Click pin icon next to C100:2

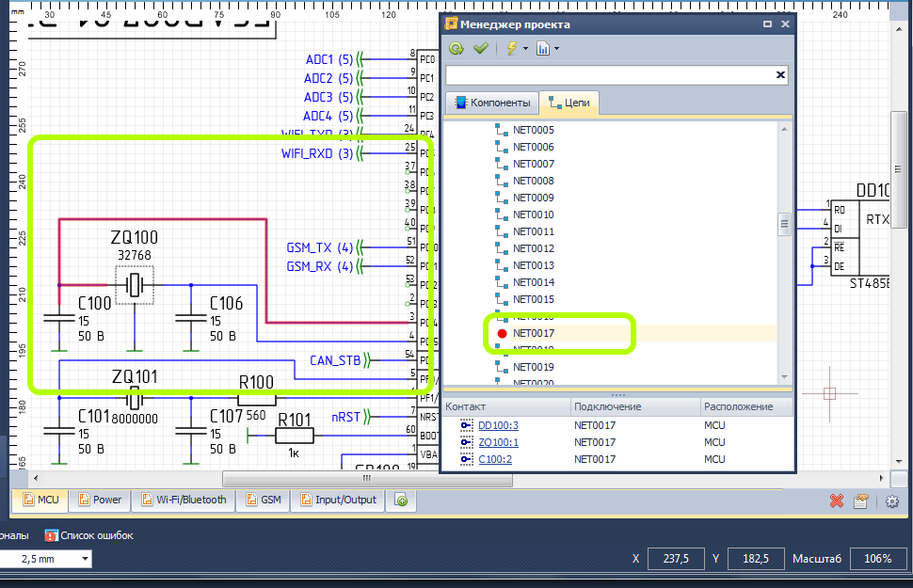467,459
